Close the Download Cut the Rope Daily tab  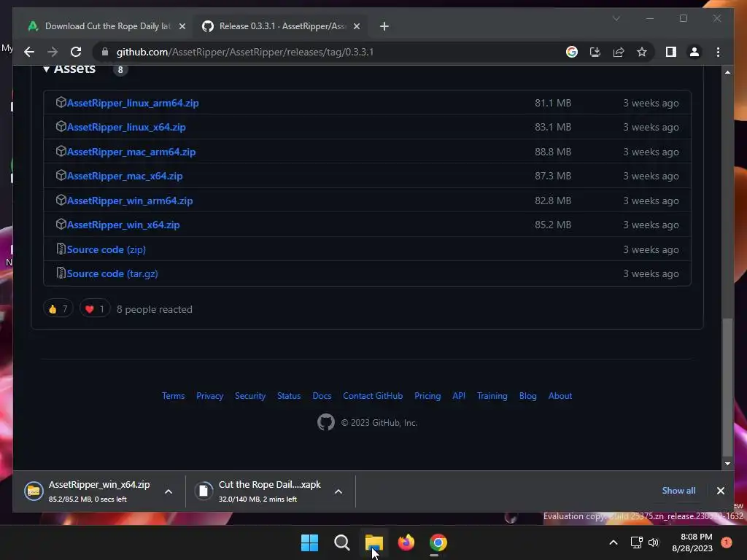coord(182,26)
